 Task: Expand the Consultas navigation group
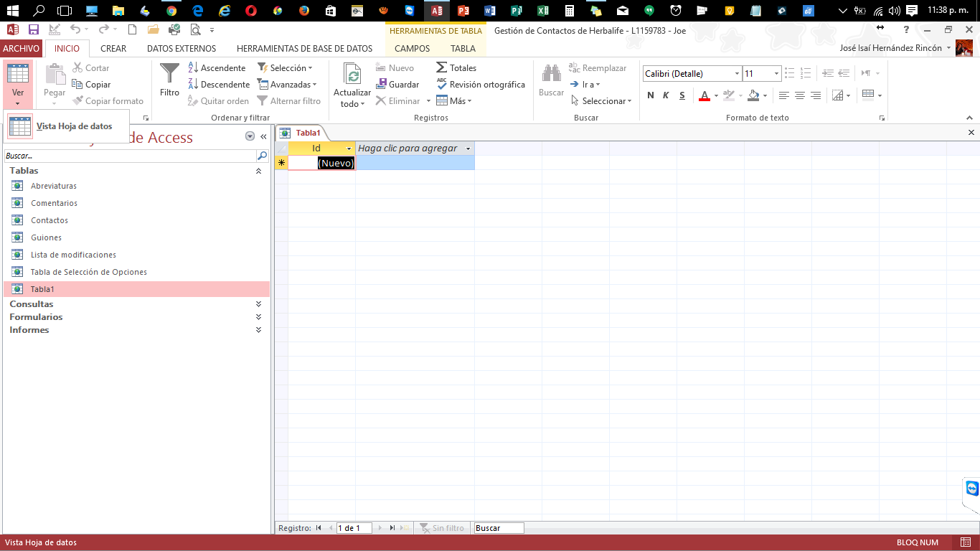click(258, 304)
